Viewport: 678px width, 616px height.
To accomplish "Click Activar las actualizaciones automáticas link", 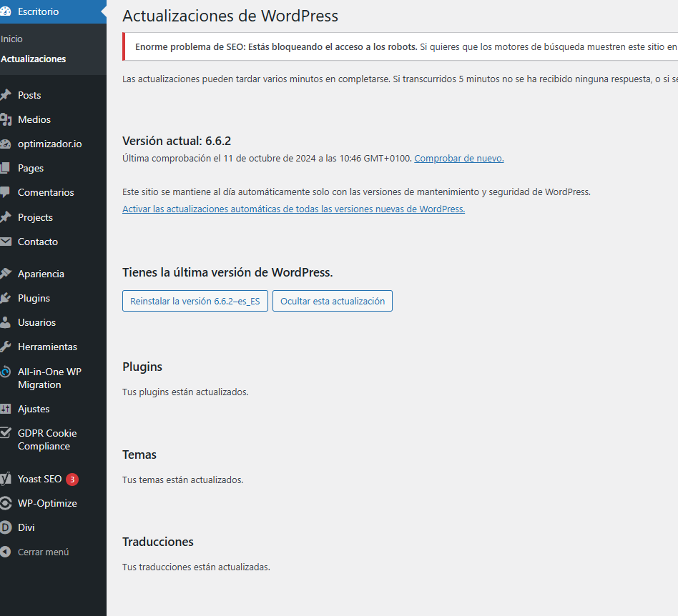I will pyautogui.click(x=294, y=209).
